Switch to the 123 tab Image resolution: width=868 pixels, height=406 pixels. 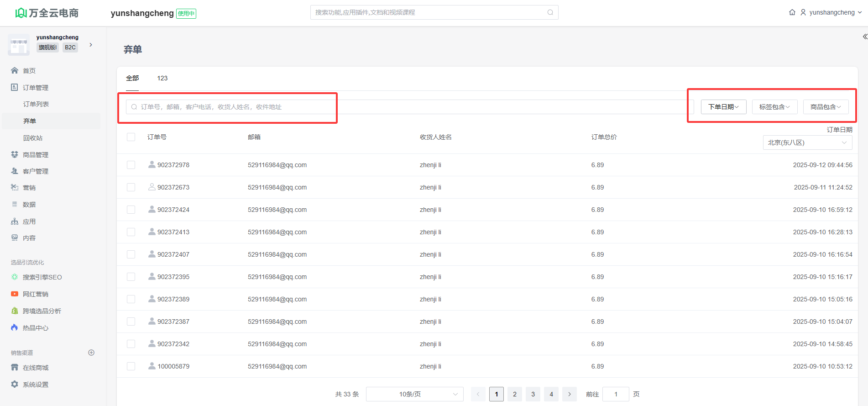pos(162,78)
